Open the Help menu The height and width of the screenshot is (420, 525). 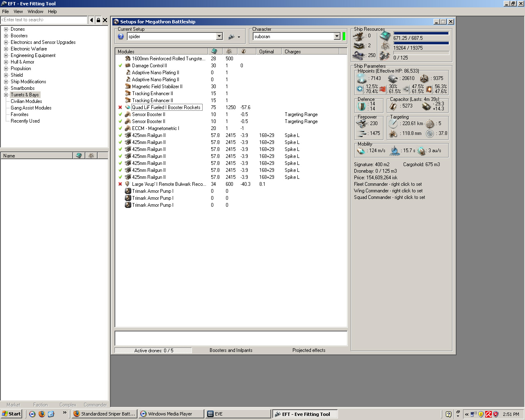(x=52, y=11)
